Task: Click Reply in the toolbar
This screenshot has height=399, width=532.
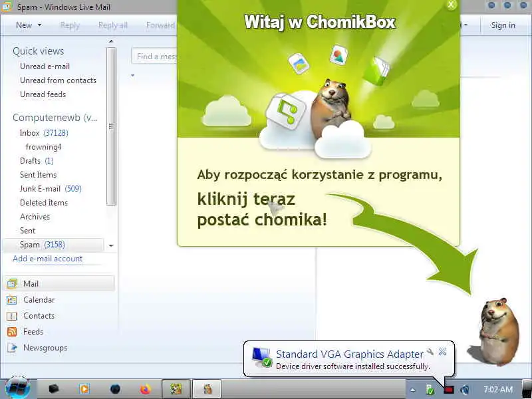Action: click(x=70, y=25)
